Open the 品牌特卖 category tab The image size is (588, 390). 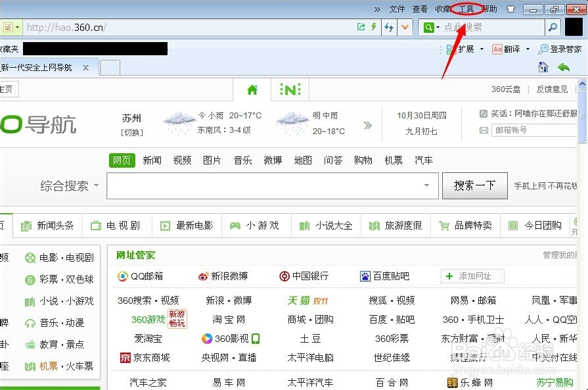[465, 226]
